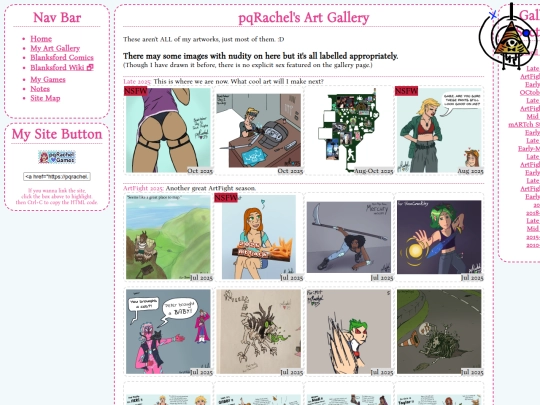Click the NSFW tag on the Aug 2025 artwork
Image resolution: width=540 pixels, height=405 pixels.
pos(406,91)
